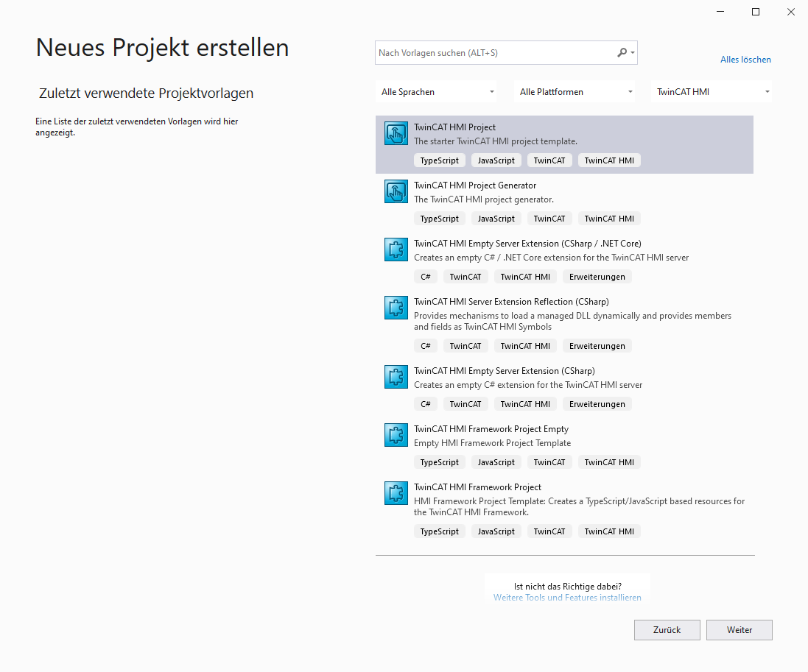The height and width of the screenshot is (672, 808).
Task: Click 'Empty HMI Framework Project Template' description
Action: pyautogui.click(x=492, y=443)
